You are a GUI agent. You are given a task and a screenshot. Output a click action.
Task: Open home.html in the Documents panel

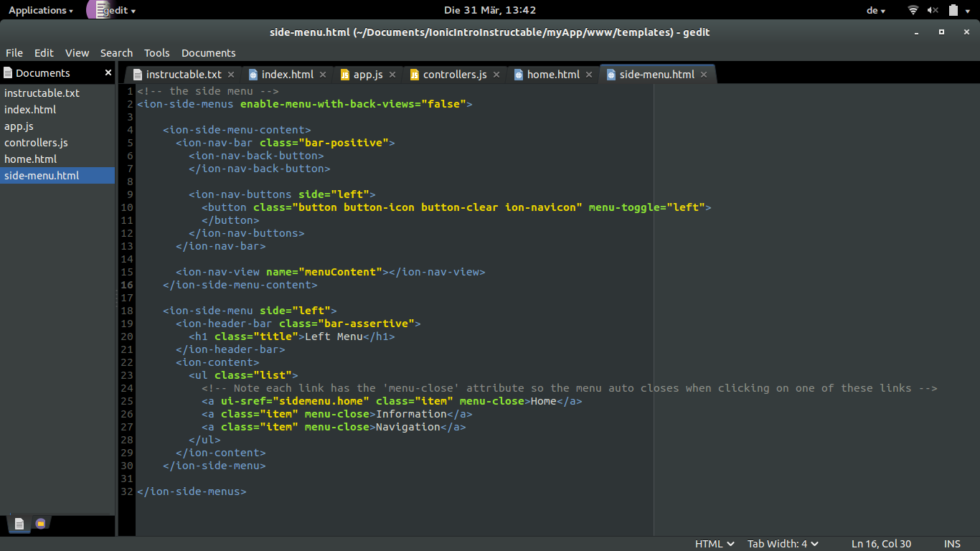tap(57, 159)
